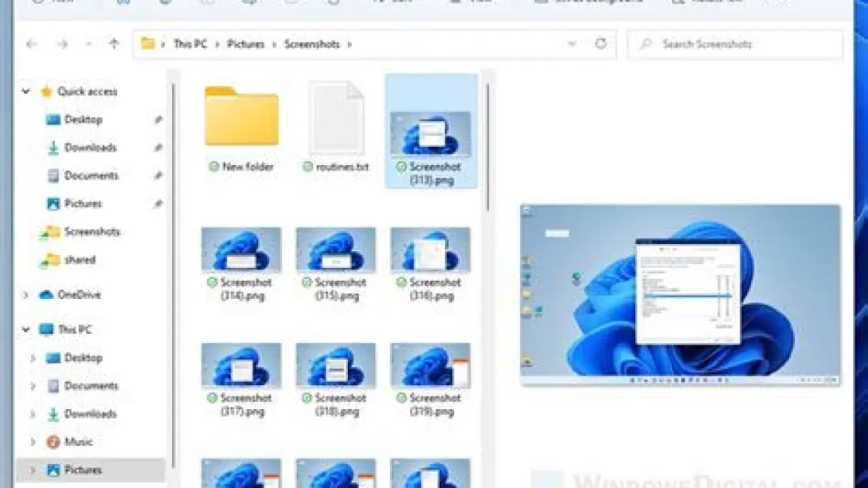
Task: Select Screenshot (319).png thumbnail
Action: pyautogui.click(x=430, y=366)
